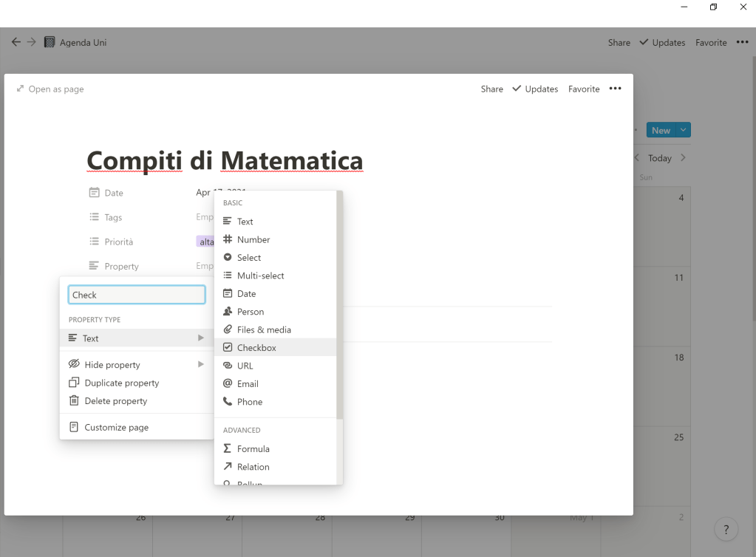
Task: Click the Customize page icon
Action: (x=74, y=427)
